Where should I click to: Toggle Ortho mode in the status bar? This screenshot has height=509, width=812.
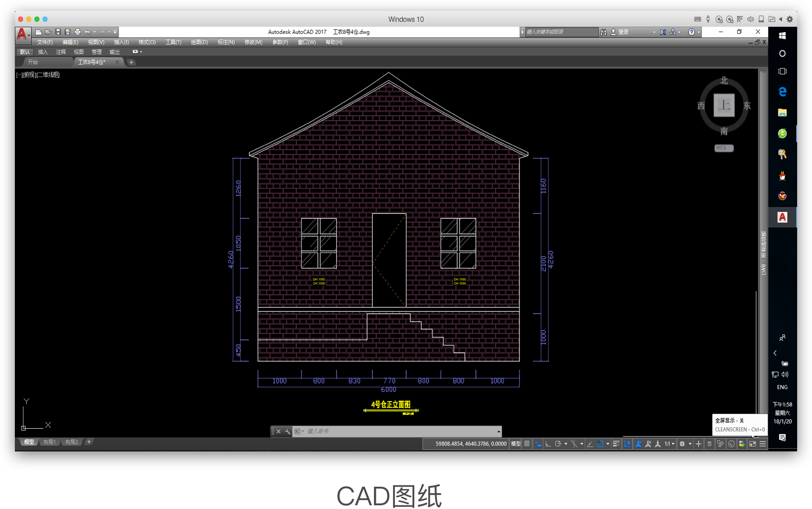point(548,444)
